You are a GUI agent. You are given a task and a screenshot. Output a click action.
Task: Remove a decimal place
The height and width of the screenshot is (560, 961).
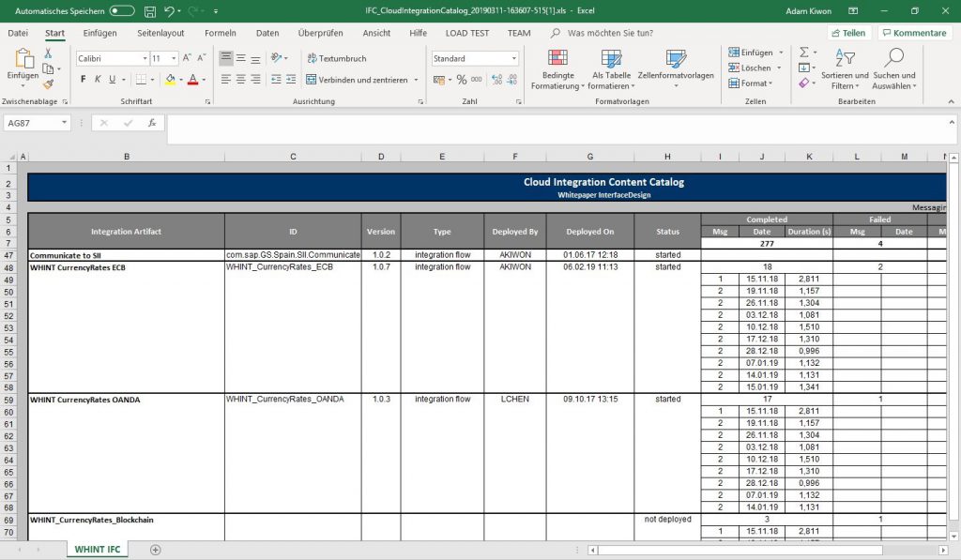pyautogui.click(x=511, y=80)
